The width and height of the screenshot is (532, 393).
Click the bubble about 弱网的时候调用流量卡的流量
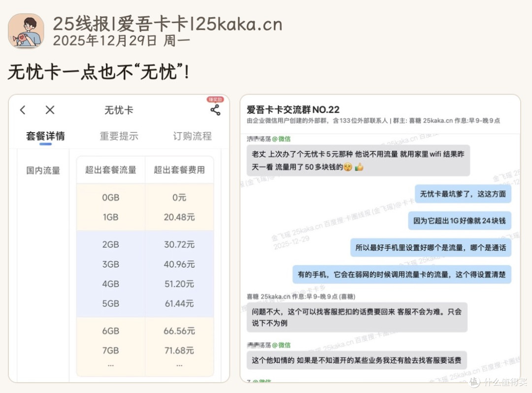pyautogui.click(x=402, y=275)
